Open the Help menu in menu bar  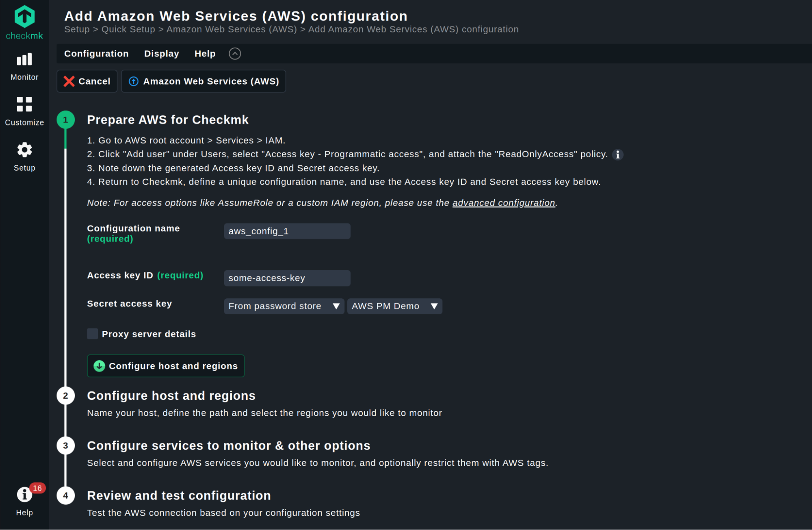tap(205, 54)
